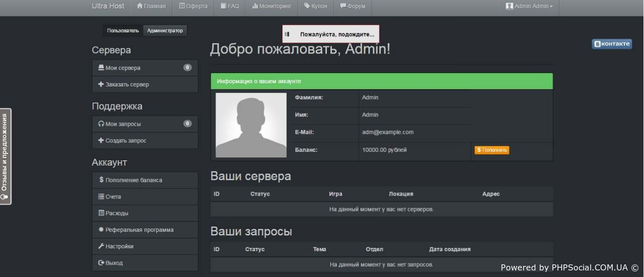This screenshot has width=644, height=277.
Task: Click the wrench icon beside Настройки
Action: [x=101, y=246]
